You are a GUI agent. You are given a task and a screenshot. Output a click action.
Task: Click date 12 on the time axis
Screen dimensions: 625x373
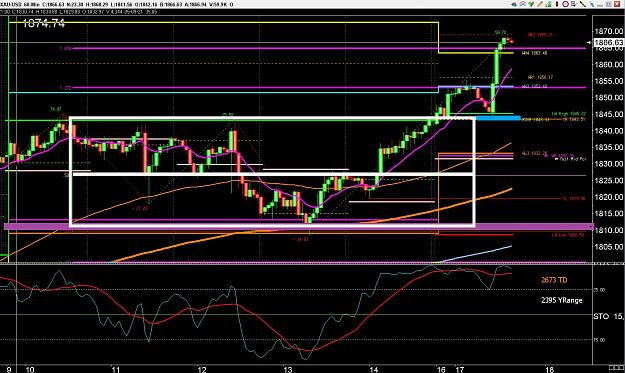(x=202, y=369)
